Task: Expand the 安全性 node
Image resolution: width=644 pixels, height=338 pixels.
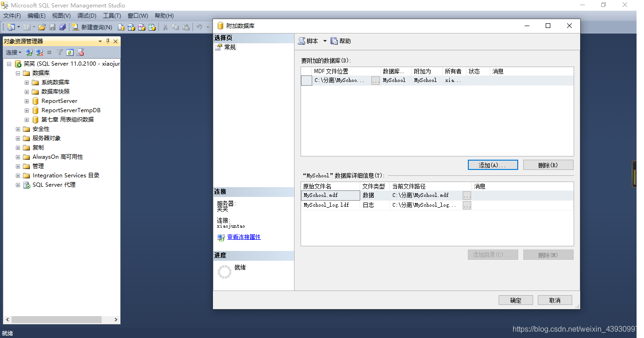Action: (x=18, y=129)
